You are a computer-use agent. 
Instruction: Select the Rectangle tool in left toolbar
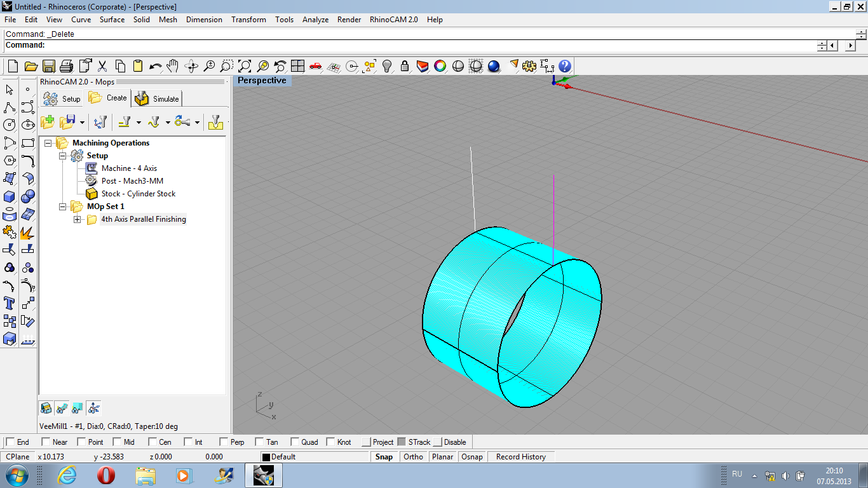[27, 143]
